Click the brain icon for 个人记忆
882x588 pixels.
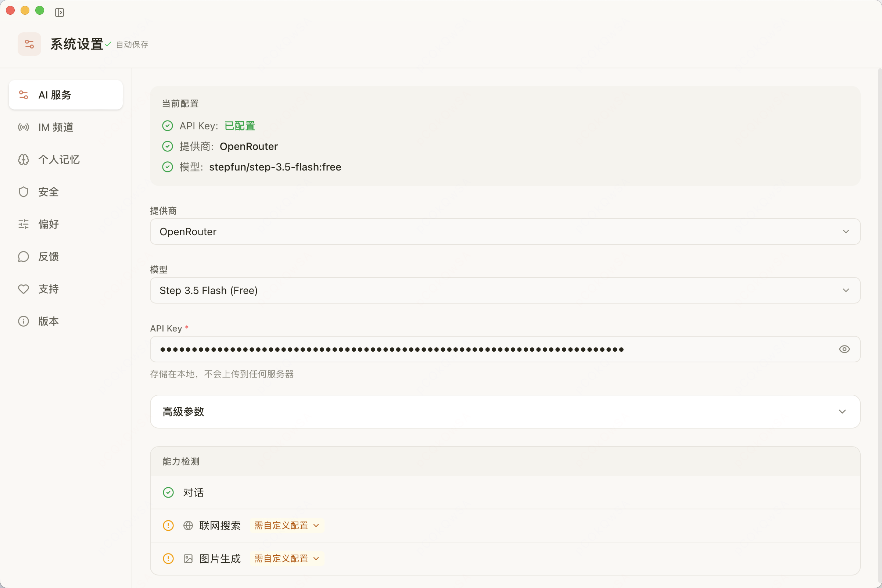(23, 160)
